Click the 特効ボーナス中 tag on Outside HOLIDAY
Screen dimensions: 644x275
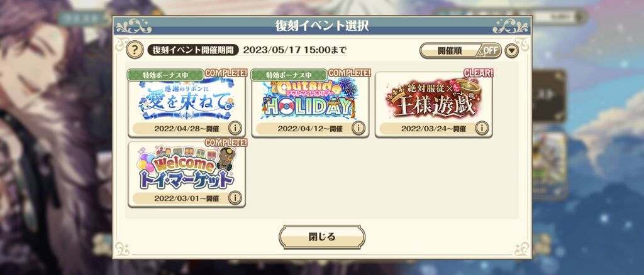pyautogui.click(x=289, y=75)
